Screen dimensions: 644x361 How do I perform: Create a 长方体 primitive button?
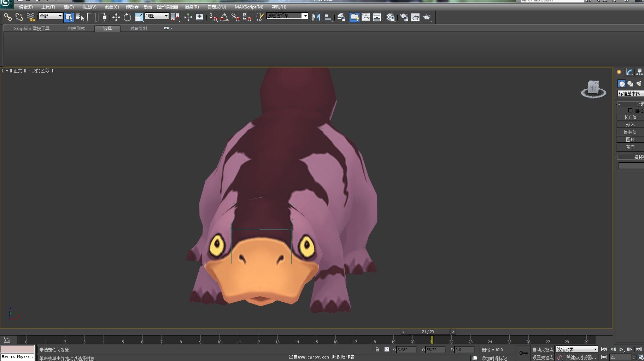pyautogui.click(x=630, y=117)
